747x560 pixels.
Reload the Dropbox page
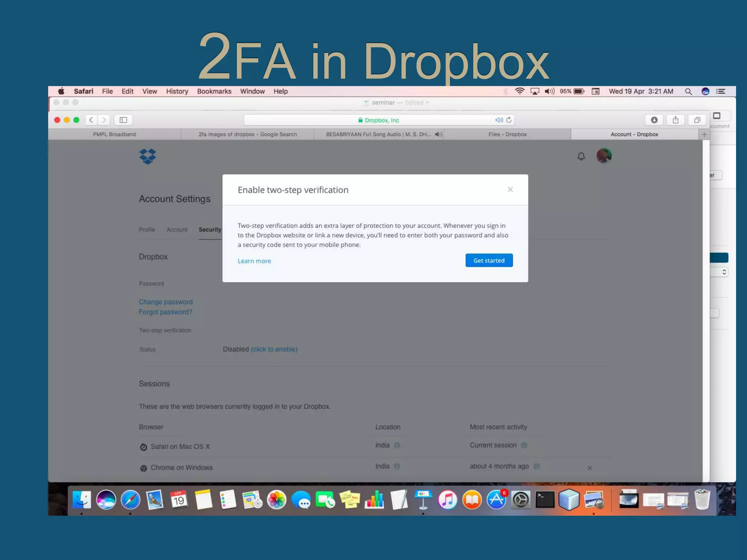pyautogui.click(x=509, y=120)
